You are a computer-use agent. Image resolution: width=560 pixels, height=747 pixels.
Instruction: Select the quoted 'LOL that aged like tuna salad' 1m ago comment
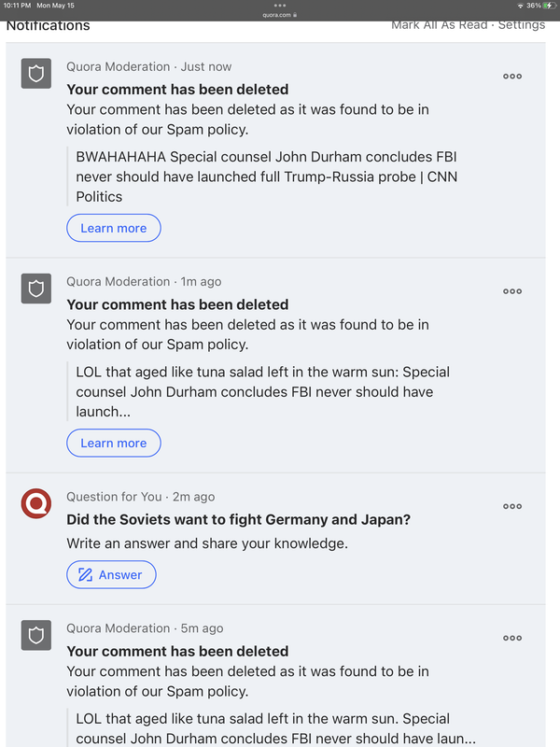click(262, 391)
